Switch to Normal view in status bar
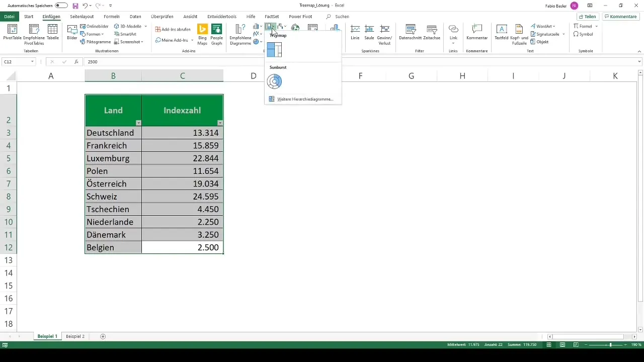This screenshot has height=362, width=644. click(549, 345)
